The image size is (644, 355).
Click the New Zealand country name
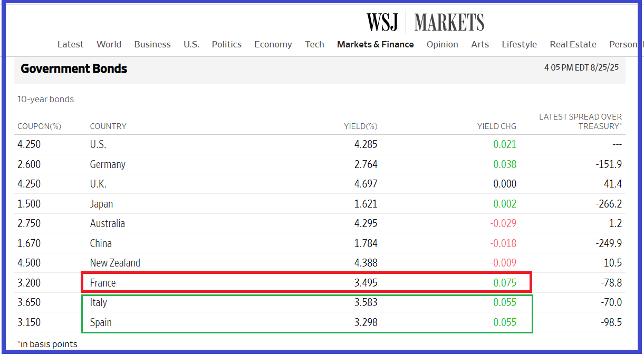[x=115, y=263]
